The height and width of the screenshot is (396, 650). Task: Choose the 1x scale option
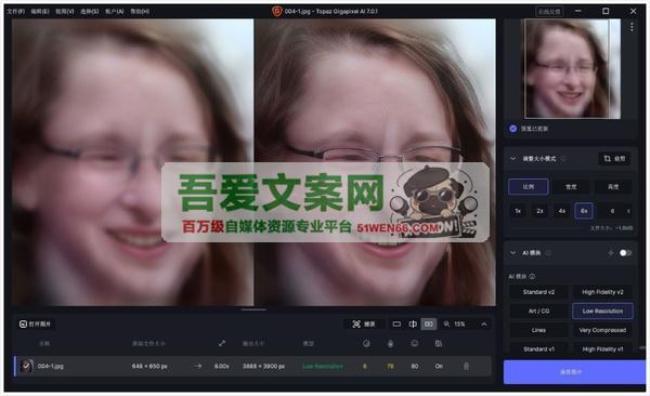point(518,211)
